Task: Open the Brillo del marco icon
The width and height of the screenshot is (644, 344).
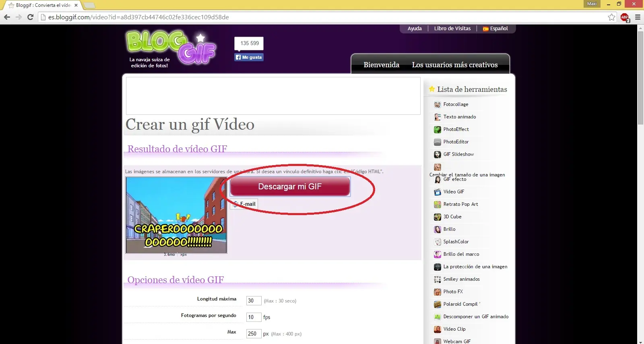Action: pyautogui.click(x=438, y=255)
